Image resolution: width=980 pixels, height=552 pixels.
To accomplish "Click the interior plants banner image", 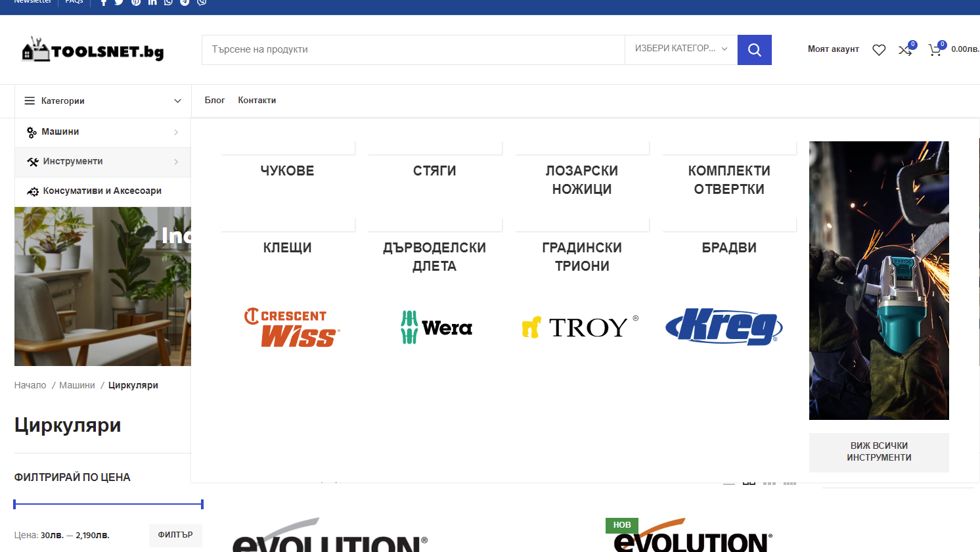I will 102,287.
